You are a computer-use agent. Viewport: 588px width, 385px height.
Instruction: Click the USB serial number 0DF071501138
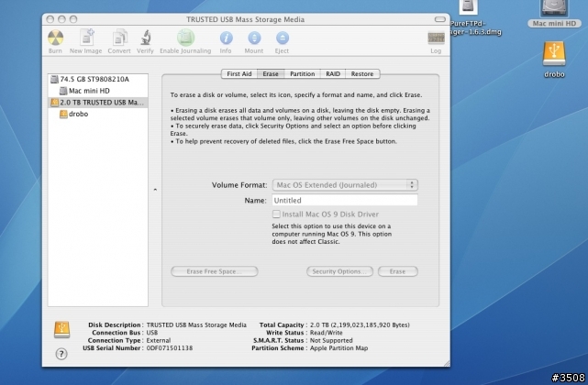[170, 348]
